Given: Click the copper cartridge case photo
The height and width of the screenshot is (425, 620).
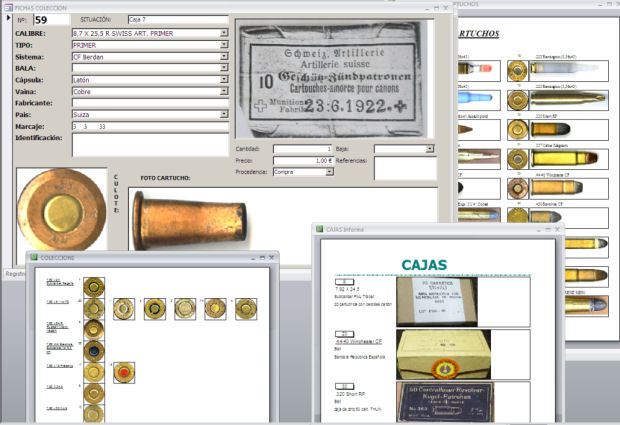Looking at the screenshot, I should (x=190, y=221).
